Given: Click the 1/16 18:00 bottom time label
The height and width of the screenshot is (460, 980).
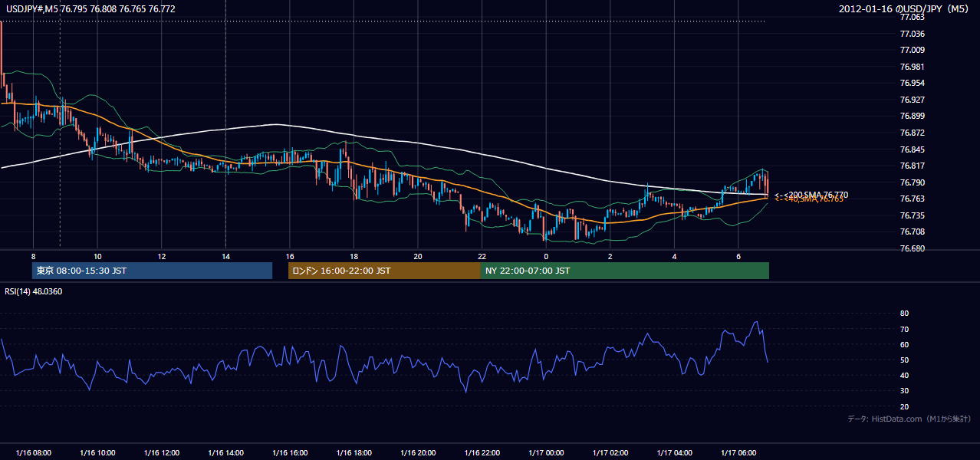Looking at the screenshot, I should [354, 452].
